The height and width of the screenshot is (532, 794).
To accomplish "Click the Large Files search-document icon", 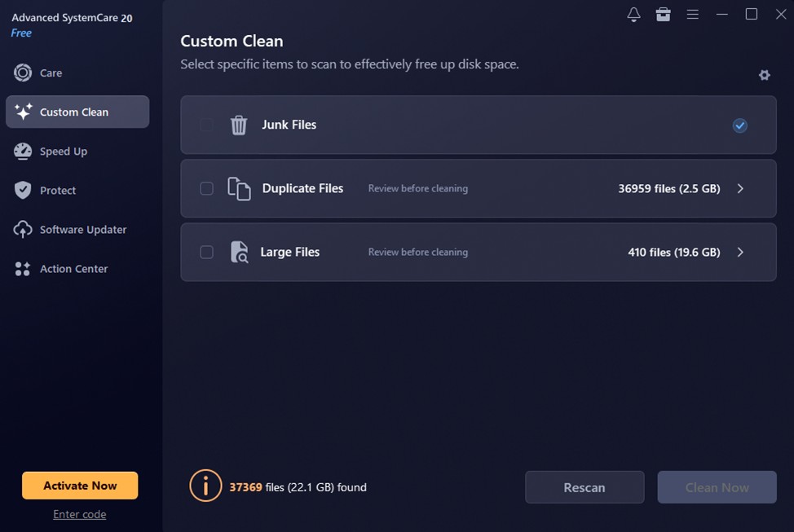I will click(239, 252).
